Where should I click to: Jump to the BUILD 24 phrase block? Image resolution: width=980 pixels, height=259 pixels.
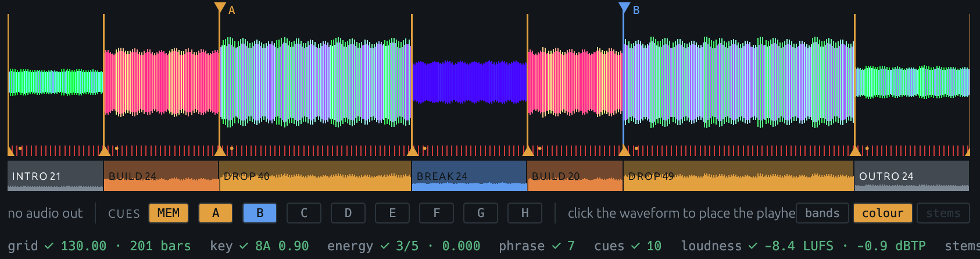point(162,176)
